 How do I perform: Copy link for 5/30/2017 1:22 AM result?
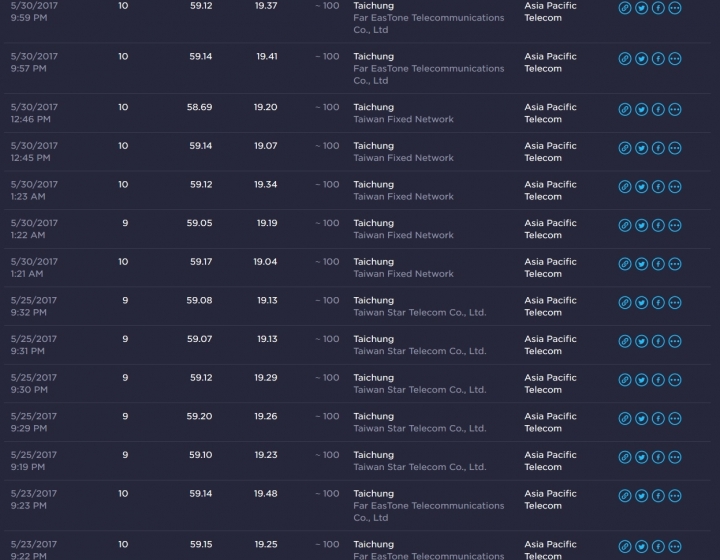[624, 225]
